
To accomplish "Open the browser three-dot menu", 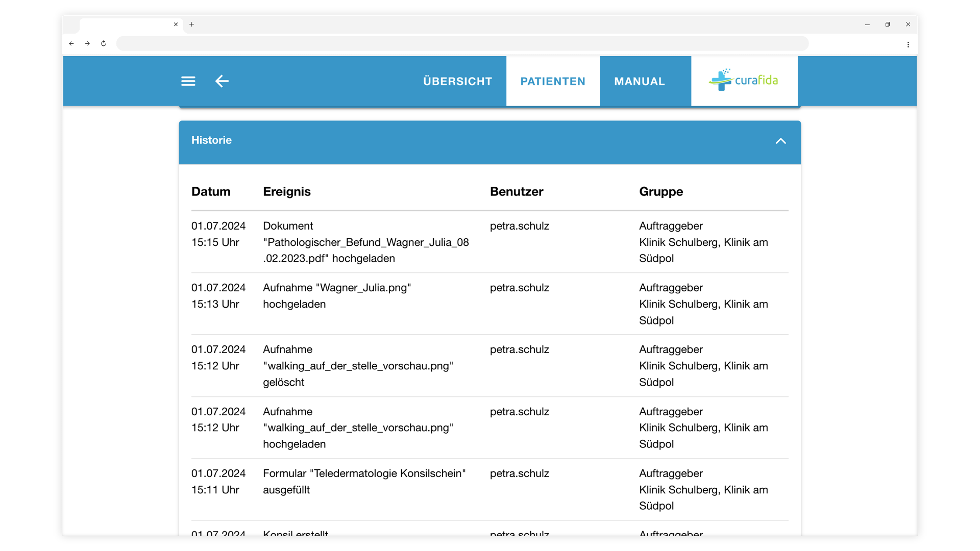I will coord(908,44).
